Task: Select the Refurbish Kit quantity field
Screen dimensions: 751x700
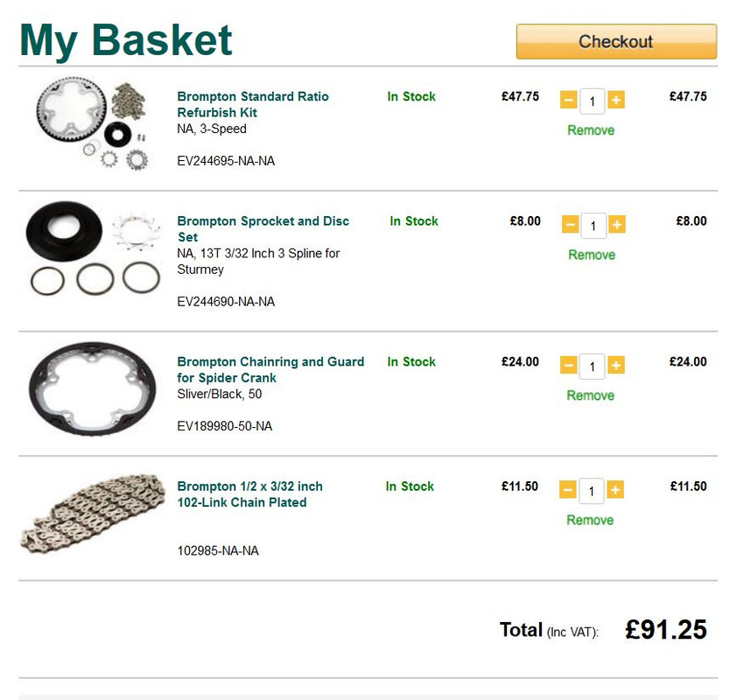Action: (592, 101)
